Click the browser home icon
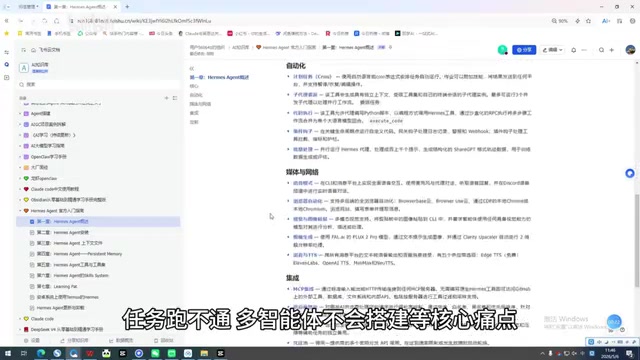Screen dimensions: 640x360 (x=57, y=21)
